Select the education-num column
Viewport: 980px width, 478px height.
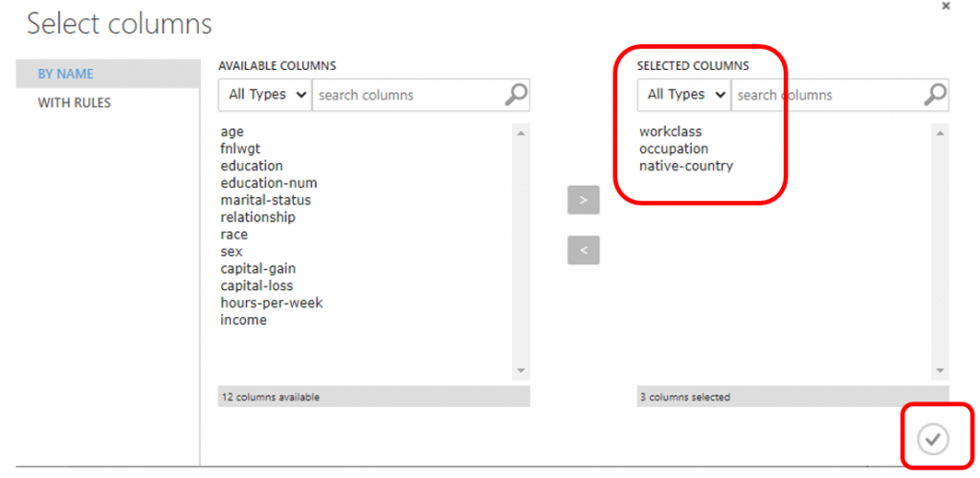[x=269, y=183]
